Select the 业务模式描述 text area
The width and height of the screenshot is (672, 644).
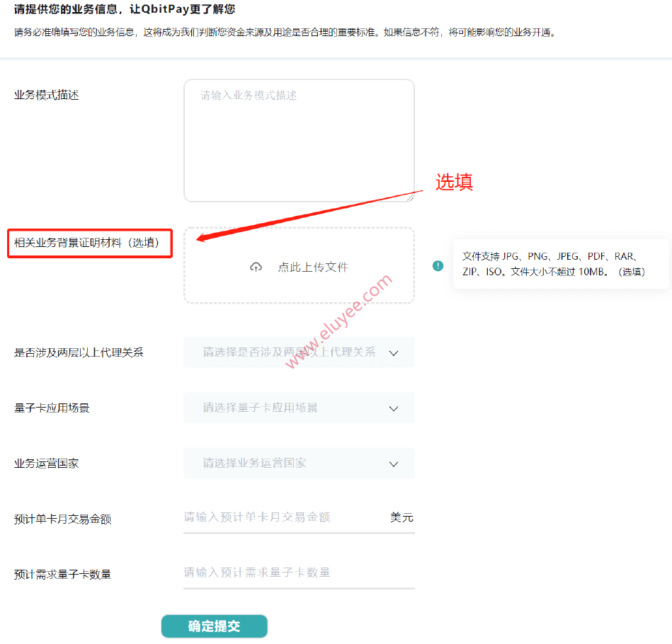coord(298,139)
